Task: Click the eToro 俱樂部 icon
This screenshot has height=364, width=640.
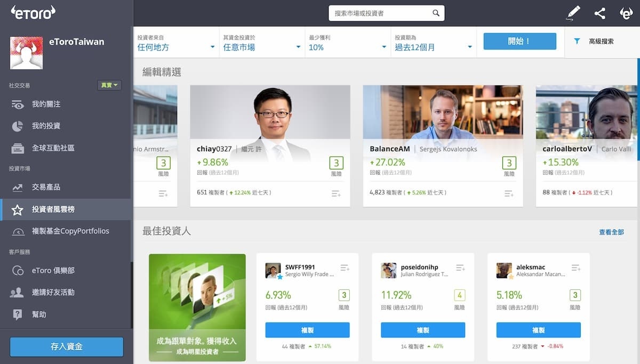Action: click(x=18, y=271)
